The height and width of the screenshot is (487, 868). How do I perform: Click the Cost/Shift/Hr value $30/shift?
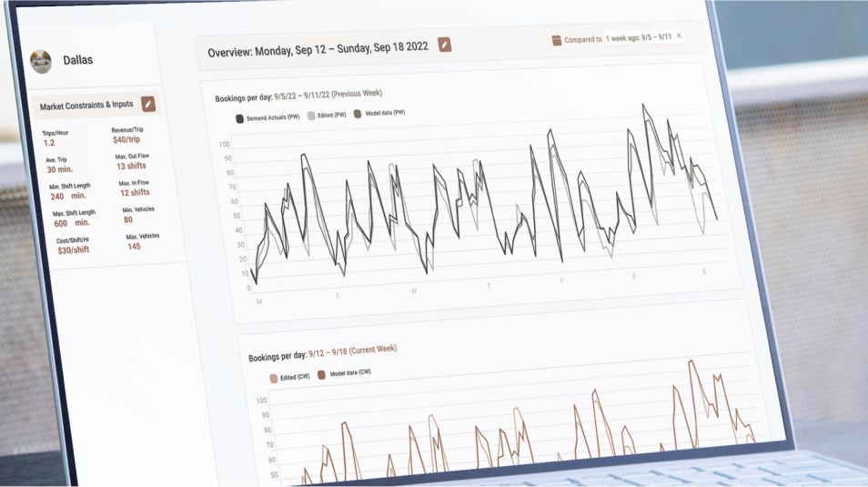point(72,250)
